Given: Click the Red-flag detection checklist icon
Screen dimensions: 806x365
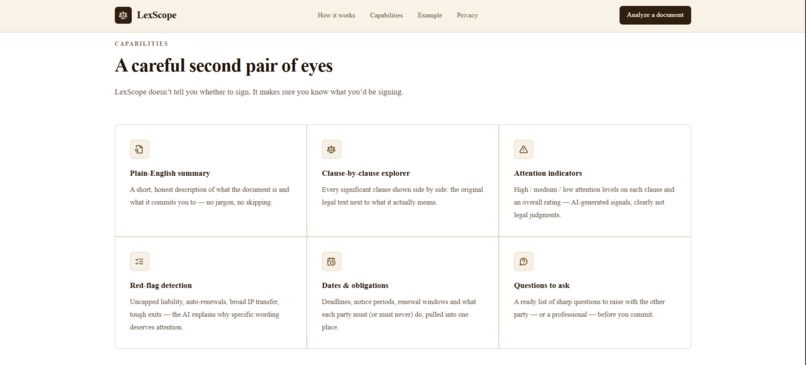Looking at the screenshot, I should (139, 261).
